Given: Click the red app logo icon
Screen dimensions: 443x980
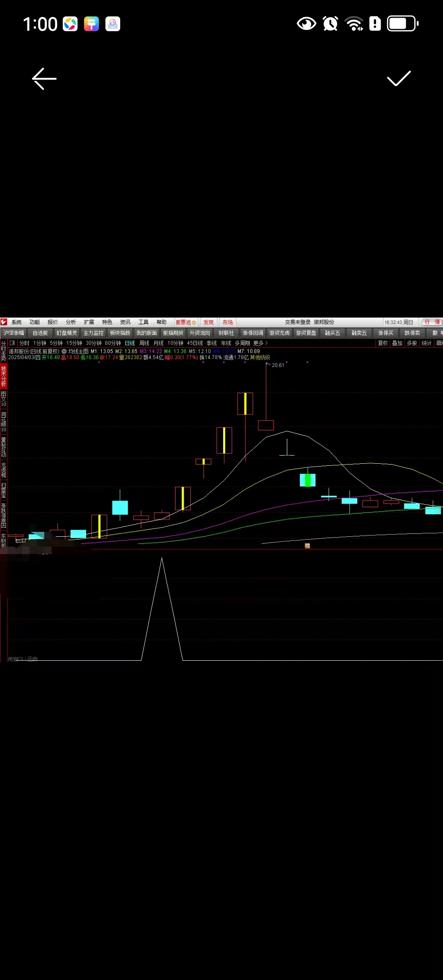Looking at the screenshot, I should coord(4,322).
